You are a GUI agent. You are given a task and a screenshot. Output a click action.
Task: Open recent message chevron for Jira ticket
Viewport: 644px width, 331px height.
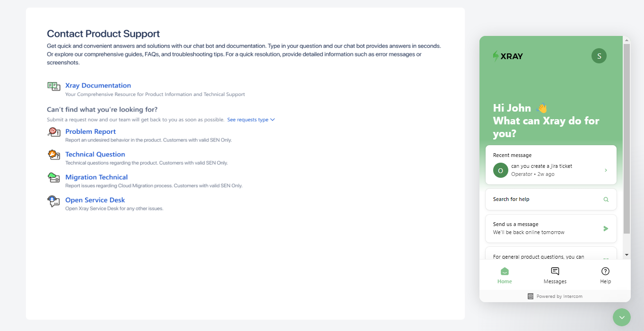[606, 170]
